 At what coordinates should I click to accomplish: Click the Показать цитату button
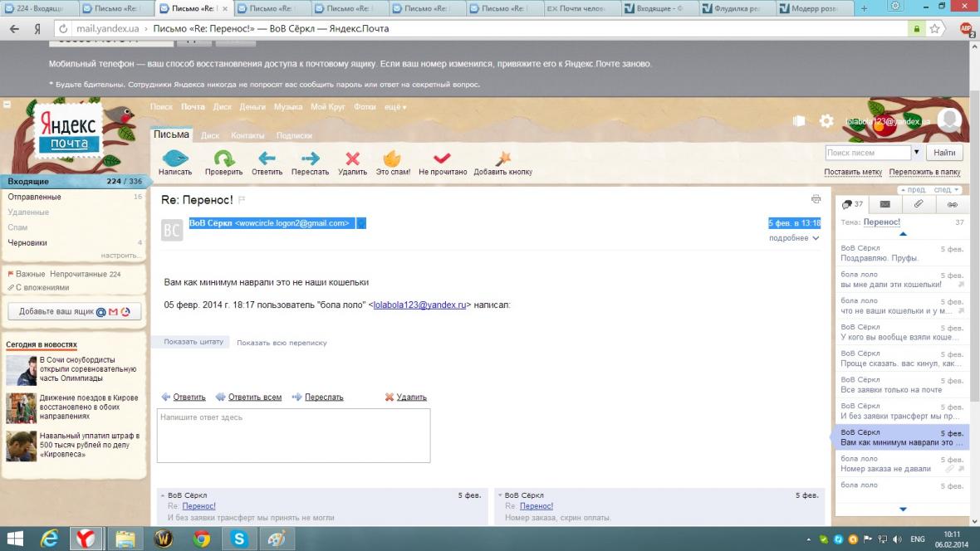194,342
